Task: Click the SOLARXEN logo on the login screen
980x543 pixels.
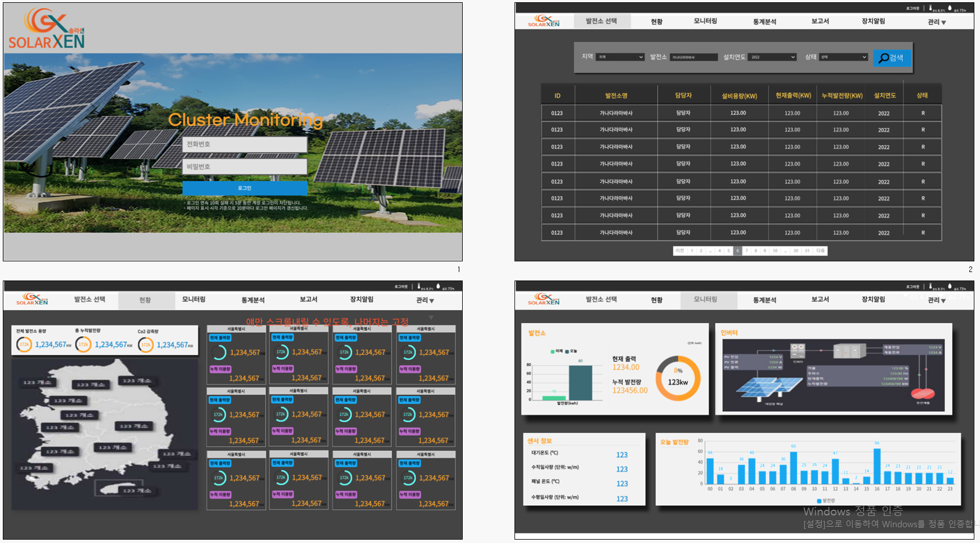Action: point(47,28)
